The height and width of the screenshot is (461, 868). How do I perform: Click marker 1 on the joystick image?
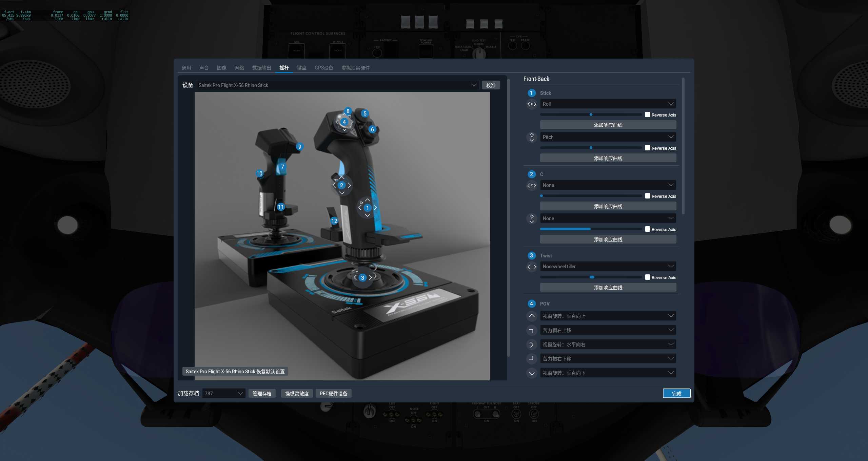tap(367, 208)
